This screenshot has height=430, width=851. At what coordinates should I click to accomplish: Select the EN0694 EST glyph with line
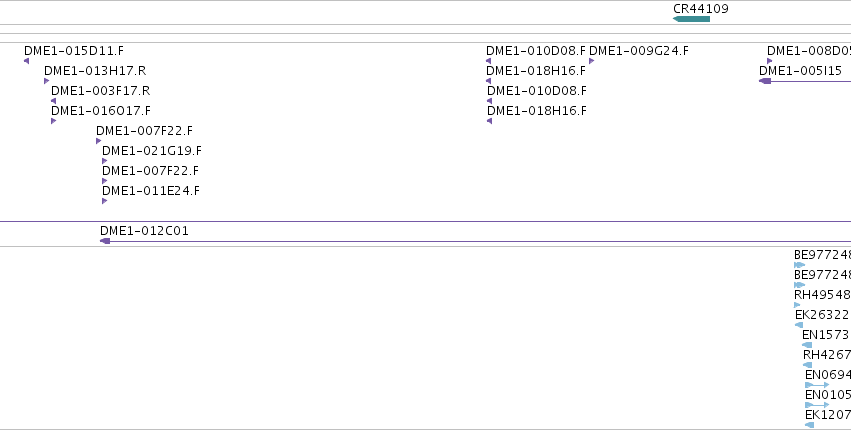tap(817, 385)
